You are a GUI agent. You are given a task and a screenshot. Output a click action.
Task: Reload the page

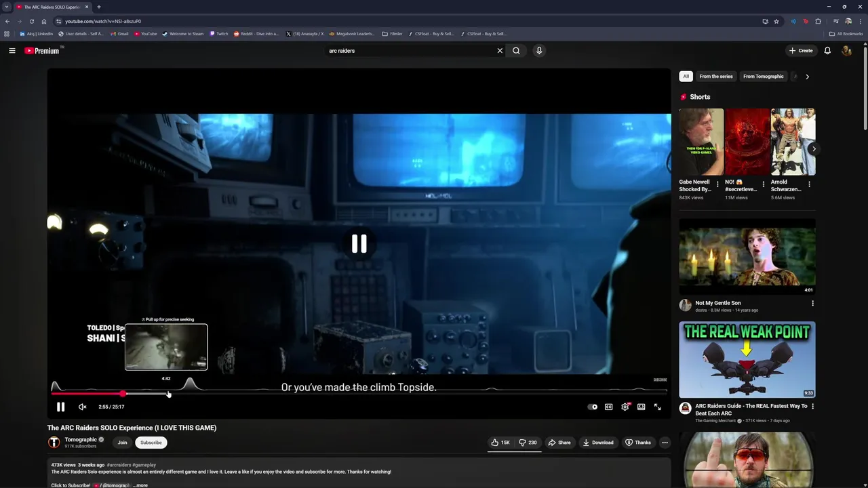click(x=31, y=21)
